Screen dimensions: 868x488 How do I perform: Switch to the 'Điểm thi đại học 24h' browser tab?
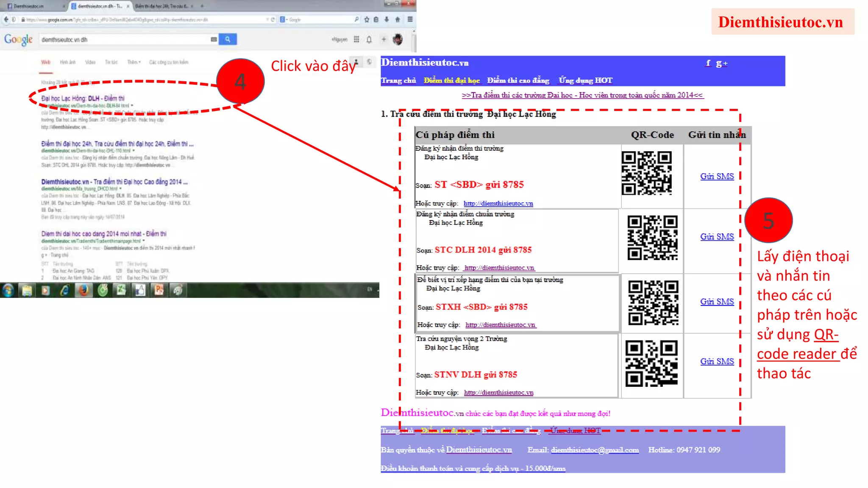(164, 6)
